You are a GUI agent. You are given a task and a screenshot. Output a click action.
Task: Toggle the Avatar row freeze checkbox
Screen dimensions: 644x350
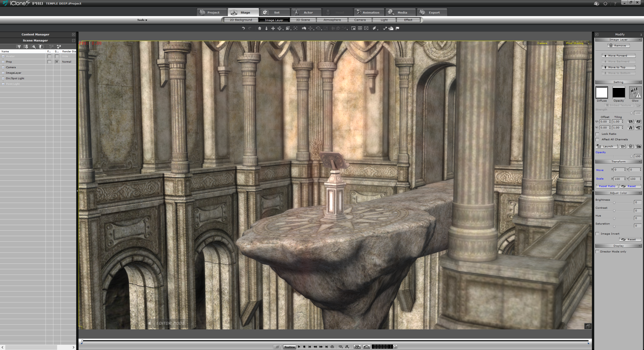point(49,56)
